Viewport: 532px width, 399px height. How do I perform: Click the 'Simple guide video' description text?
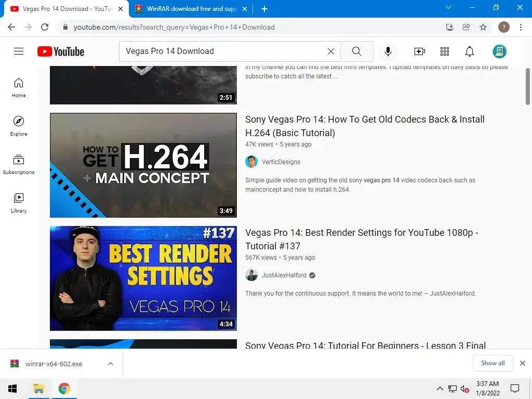pos(361,185)
